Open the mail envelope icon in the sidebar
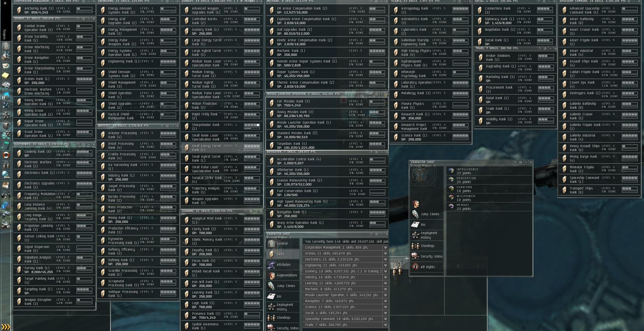The width and height of the screenshot is (644, 331). coord(6,66)
